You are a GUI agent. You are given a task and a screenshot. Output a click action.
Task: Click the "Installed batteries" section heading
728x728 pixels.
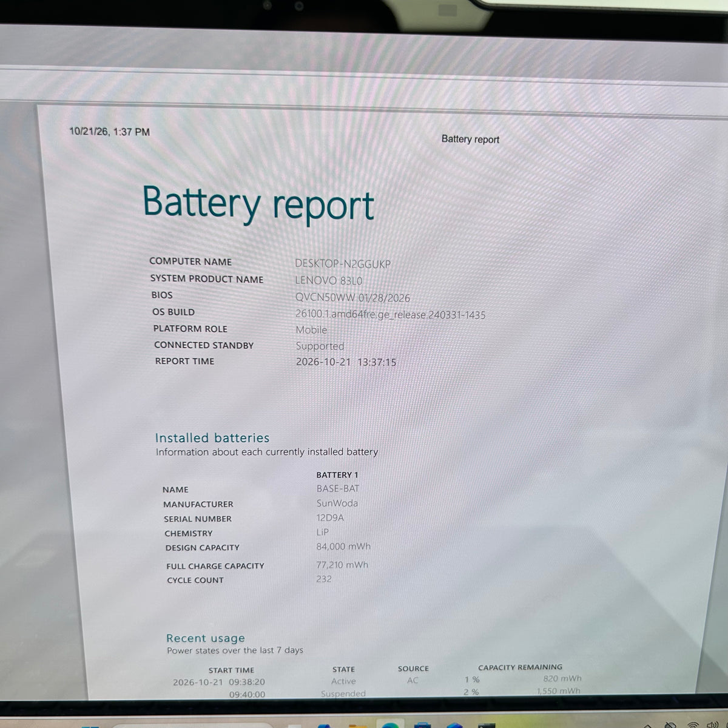click(x=212, y=438)
